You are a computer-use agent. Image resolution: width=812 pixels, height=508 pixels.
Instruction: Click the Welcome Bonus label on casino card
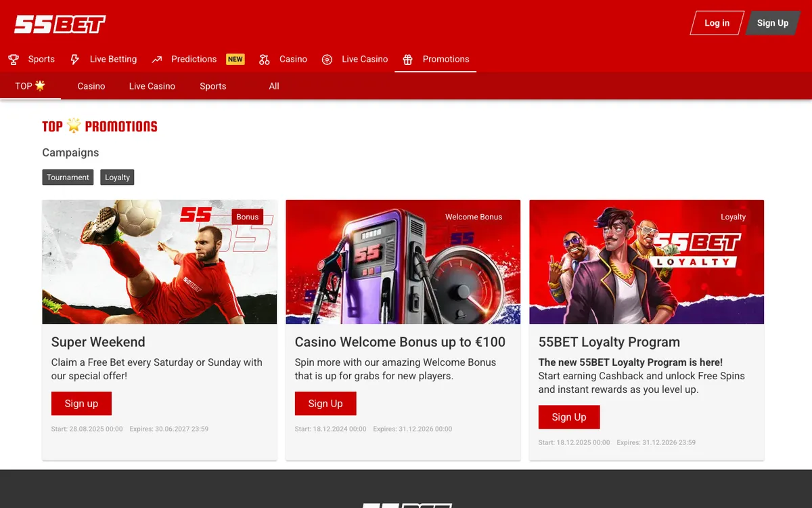(x=474, y=217)
